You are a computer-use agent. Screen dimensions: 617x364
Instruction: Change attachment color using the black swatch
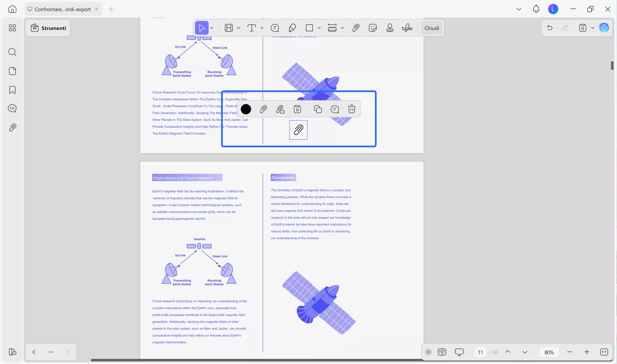pos(246,109)
